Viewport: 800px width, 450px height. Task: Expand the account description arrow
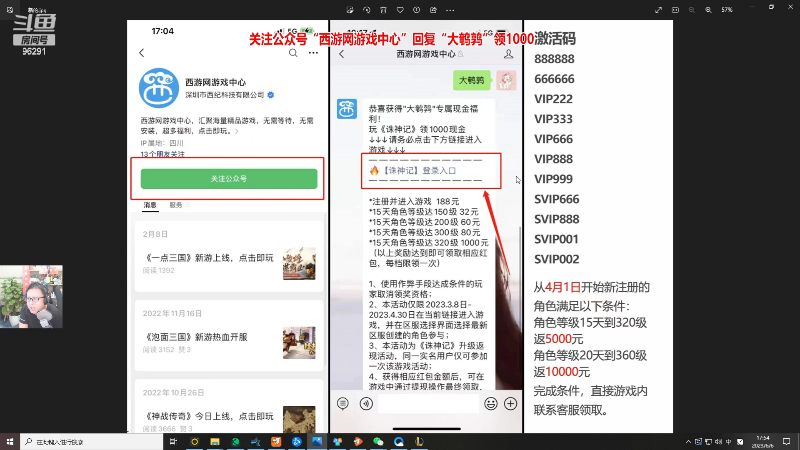(237, 131)
